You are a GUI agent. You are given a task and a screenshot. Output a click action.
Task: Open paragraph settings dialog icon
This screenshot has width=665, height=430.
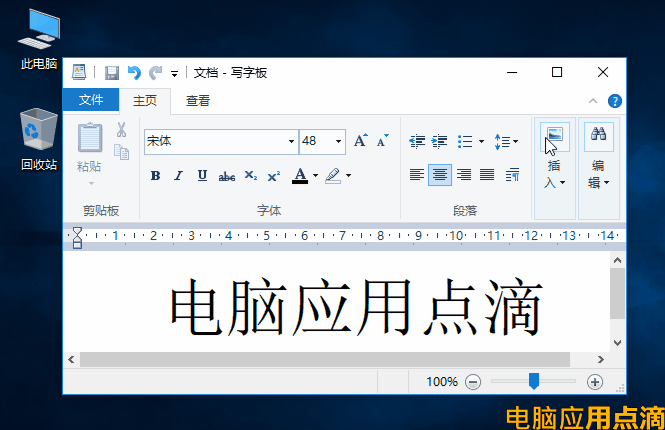click(x=512, y=175)
